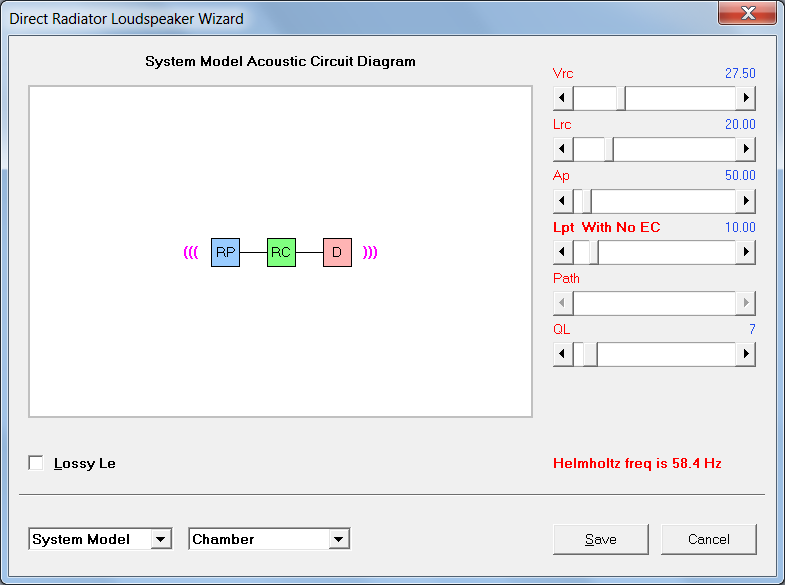Decrease Ap with left arrow

(563, 201)
